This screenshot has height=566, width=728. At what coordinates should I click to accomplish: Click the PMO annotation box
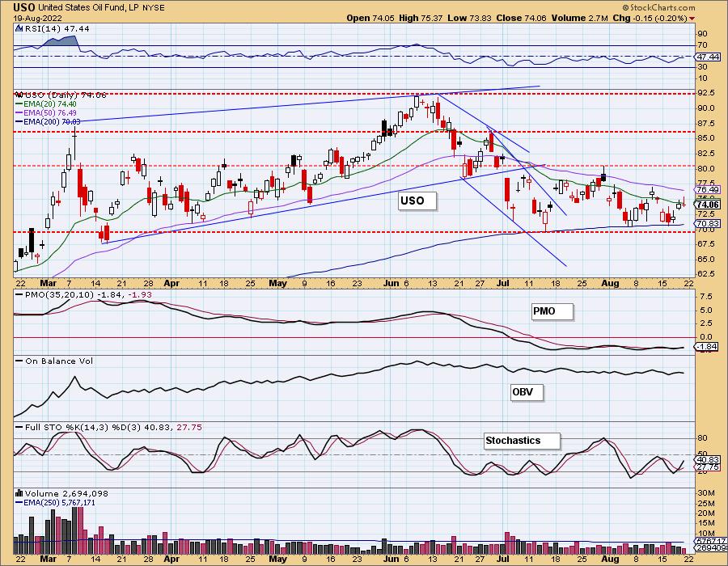point(552,311)
